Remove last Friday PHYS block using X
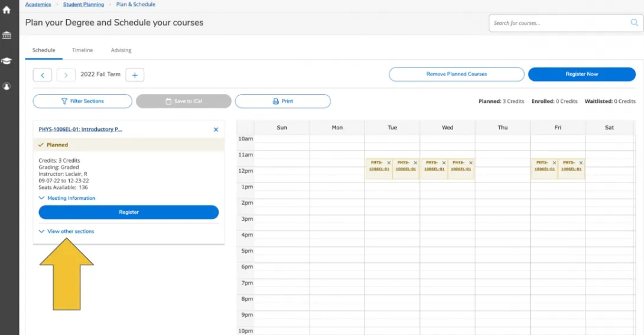Viewport: 644px width, 335px height. pos(581,162)
